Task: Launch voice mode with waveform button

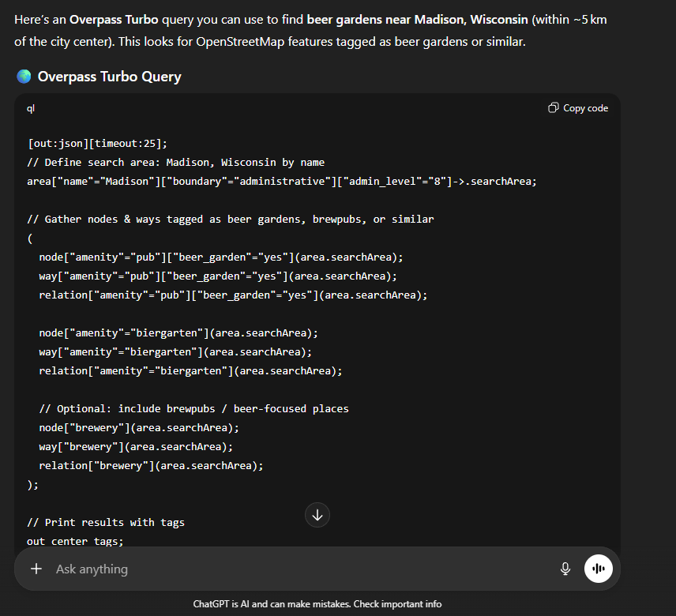Action: (x=599, y=569)
